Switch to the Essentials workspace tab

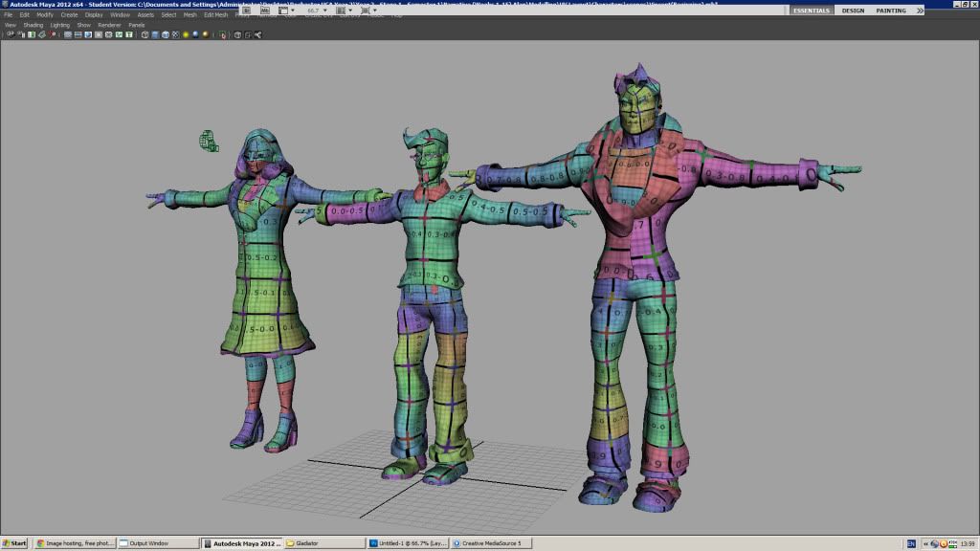coord(812,11)
